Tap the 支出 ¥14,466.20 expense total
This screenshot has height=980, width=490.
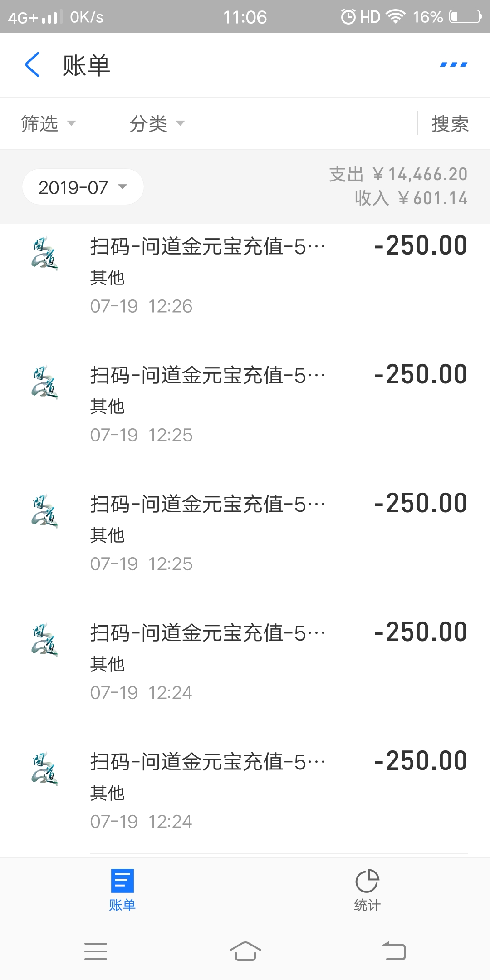click(398, 174)
